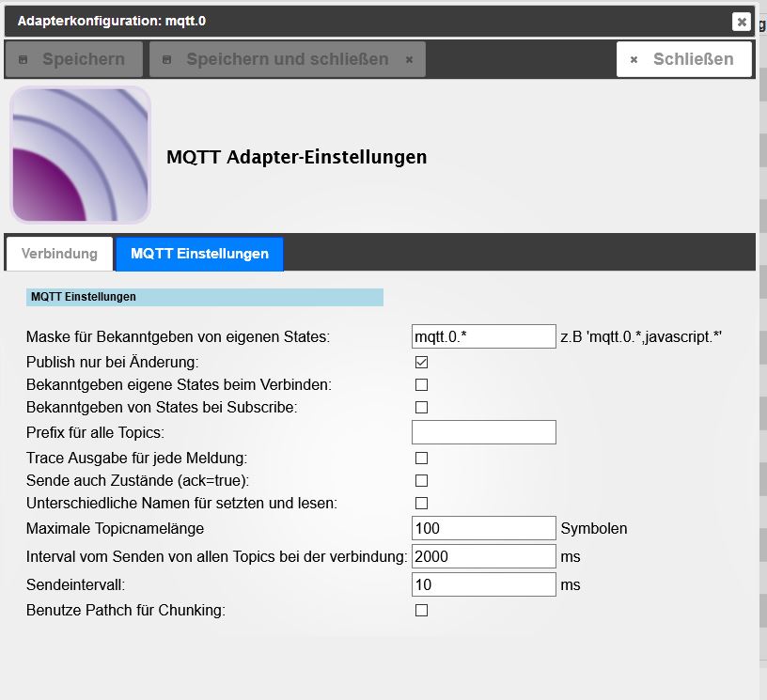The image size is (767, 700).
Task: Click the Symbolen unit label
Action: [x=594, y=528]
